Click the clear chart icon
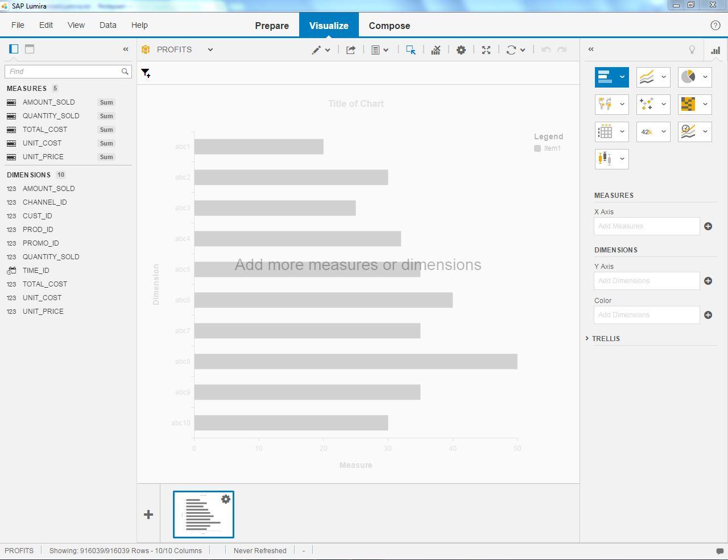728x560 pixels. (436, 50)
